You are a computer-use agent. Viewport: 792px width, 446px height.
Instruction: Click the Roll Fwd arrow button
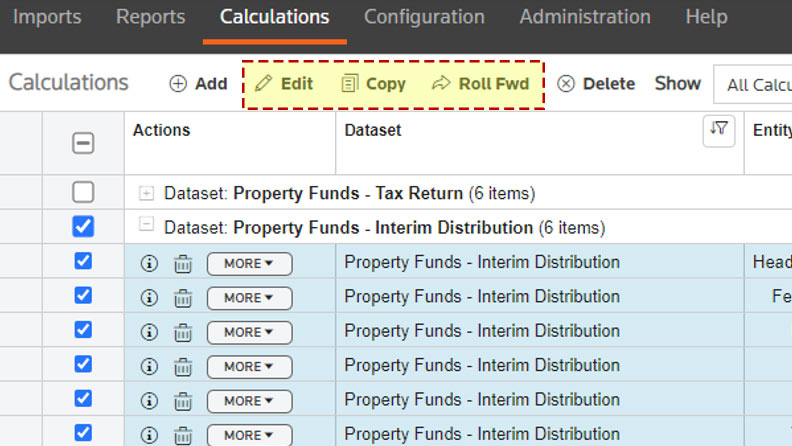pos(480,84)
